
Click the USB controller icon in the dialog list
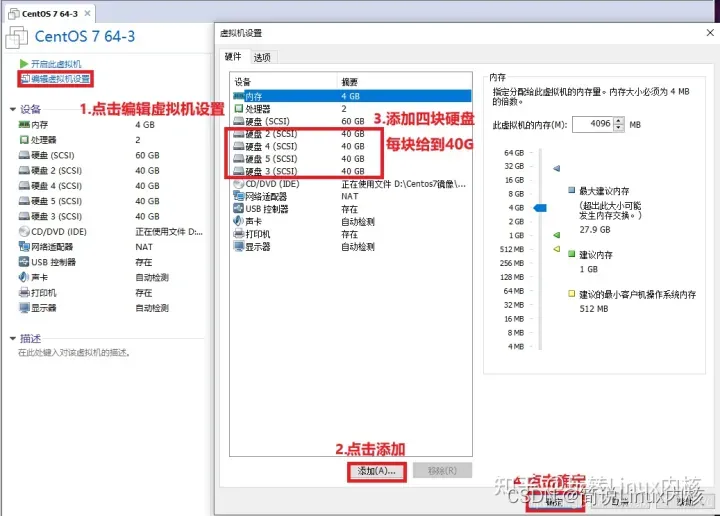click(x=238, y=208)
